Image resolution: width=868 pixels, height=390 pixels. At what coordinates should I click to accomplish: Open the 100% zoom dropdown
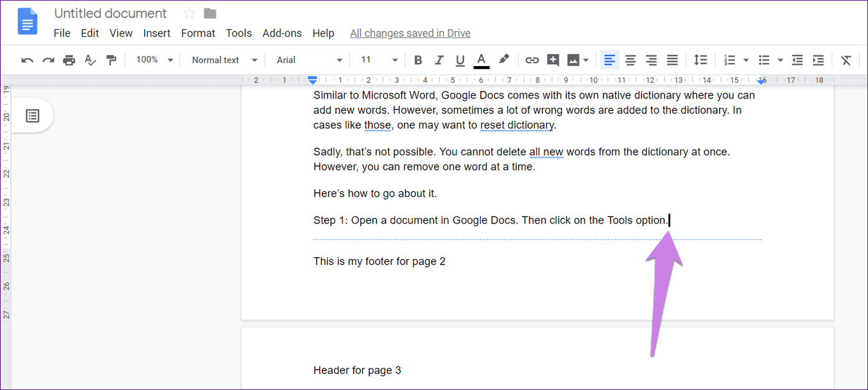155,60
